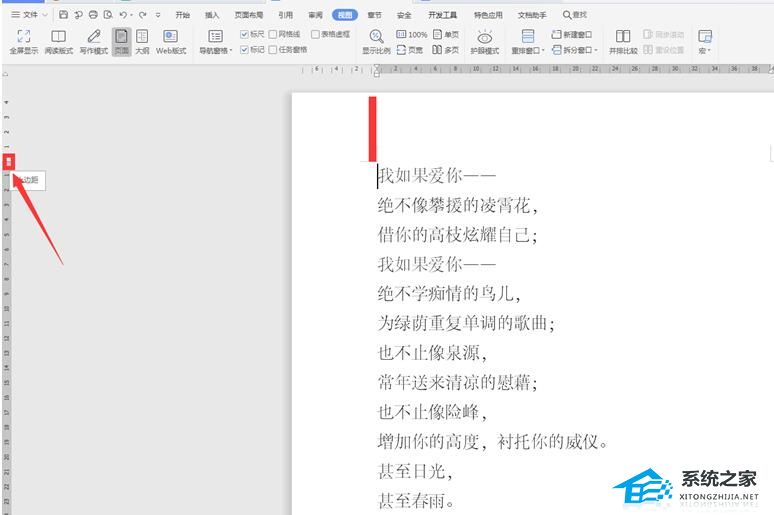The height and width of the screenshot is (515, 774).
Task: Open the Insert (插入) ribbon tab
Action: click(x=212, y=15)
